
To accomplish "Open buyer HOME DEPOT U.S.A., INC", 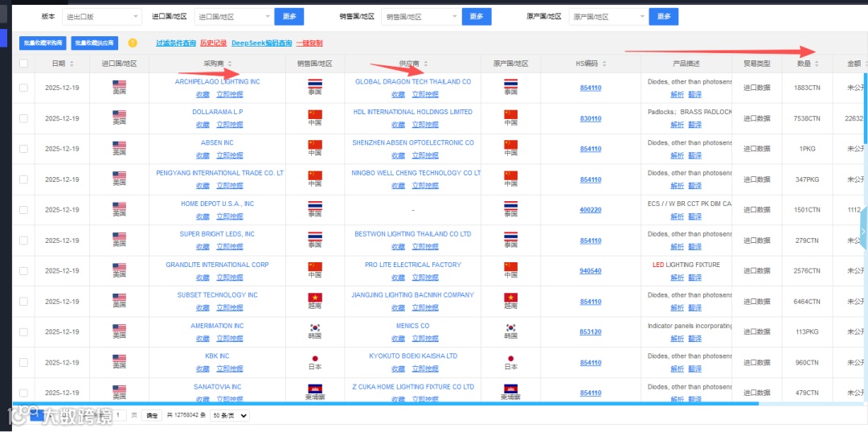I will [x=217, y=204].
